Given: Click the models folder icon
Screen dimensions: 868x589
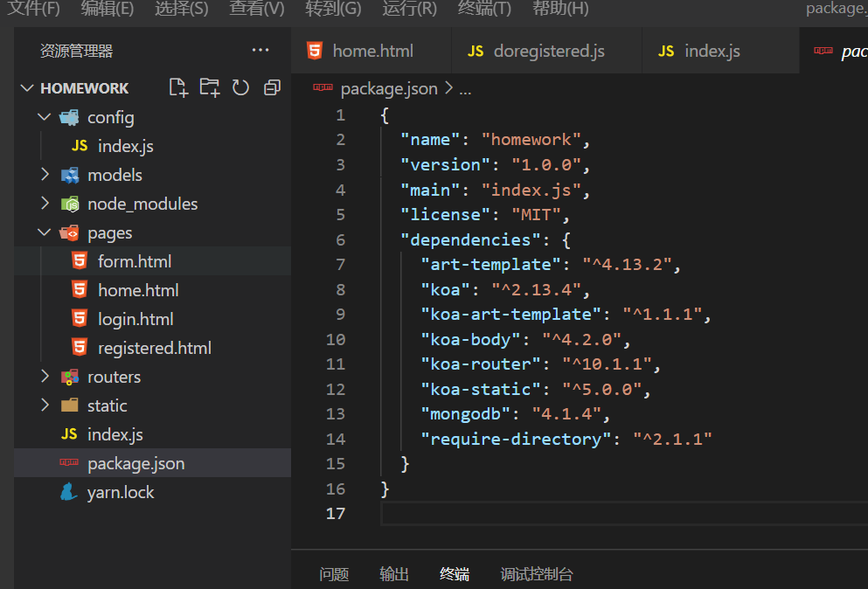Looking at the screenshot, I should pos(69,175).
